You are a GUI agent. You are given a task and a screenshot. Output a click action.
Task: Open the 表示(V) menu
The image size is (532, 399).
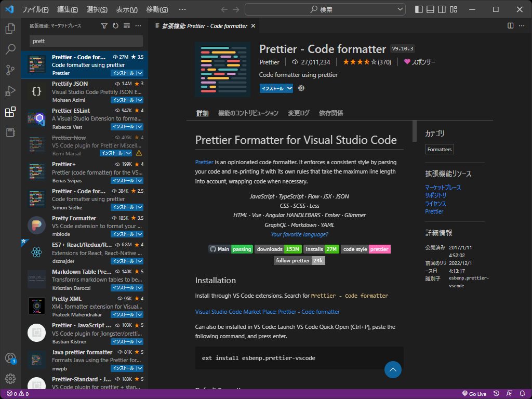click(127, 9)
